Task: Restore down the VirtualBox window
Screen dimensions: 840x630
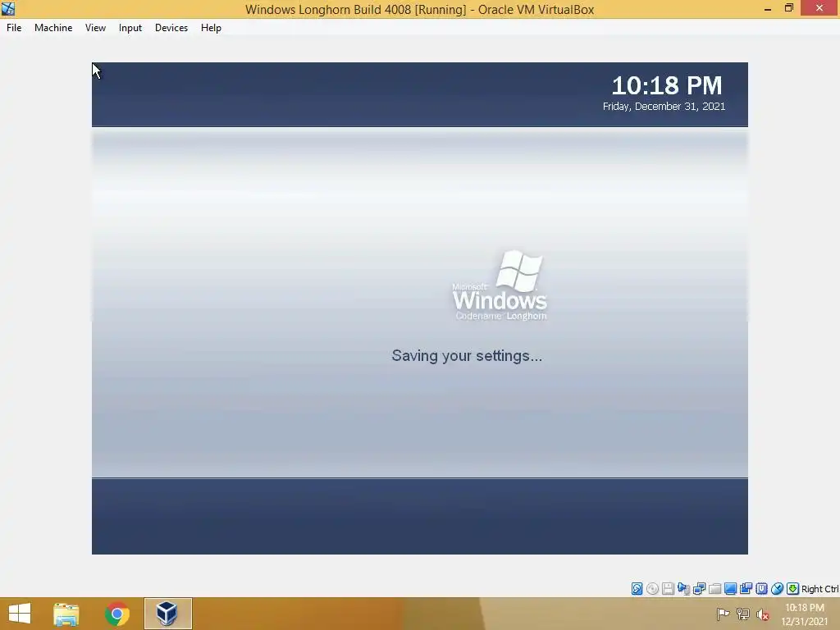Action: coord(788,8)
